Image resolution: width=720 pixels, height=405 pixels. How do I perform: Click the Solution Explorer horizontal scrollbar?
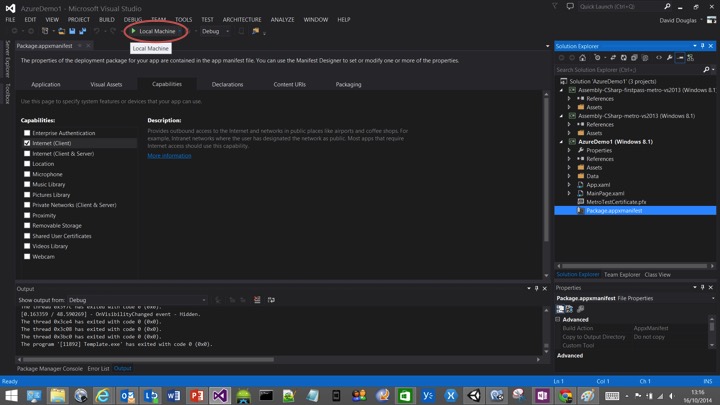tap(634, 266)
